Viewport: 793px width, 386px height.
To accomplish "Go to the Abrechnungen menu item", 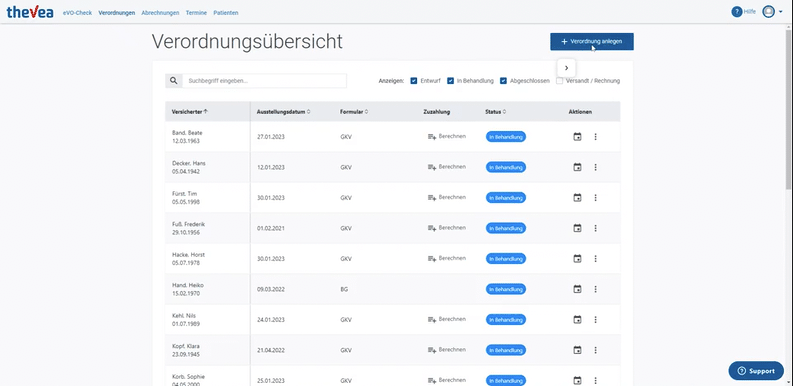I will pyautogui.click(x=160, y=13).
